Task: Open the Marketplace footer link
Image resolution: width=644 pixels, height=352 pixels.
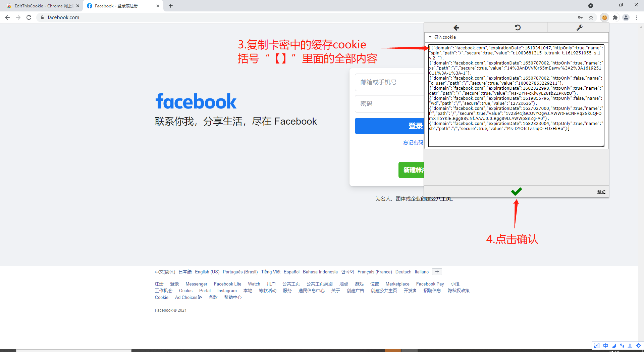Action: pos(397,284)
